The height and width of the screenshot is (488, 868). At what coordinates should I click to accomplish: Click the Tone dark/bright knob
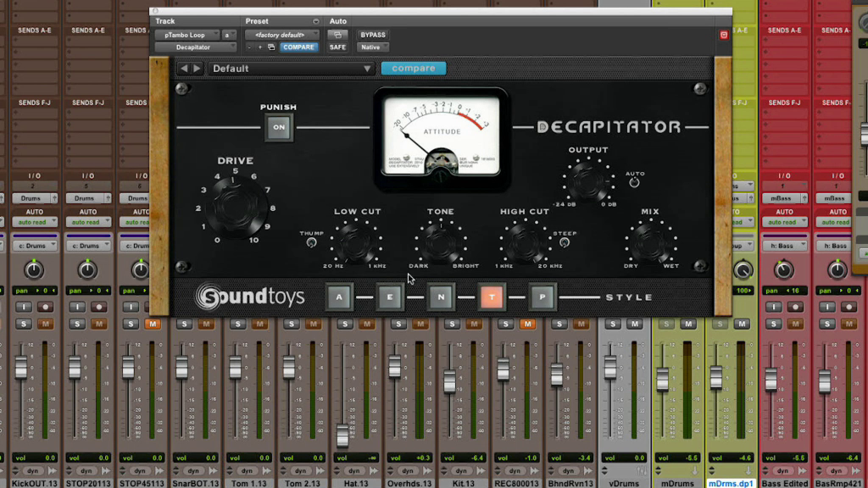[x=441, y=242]
